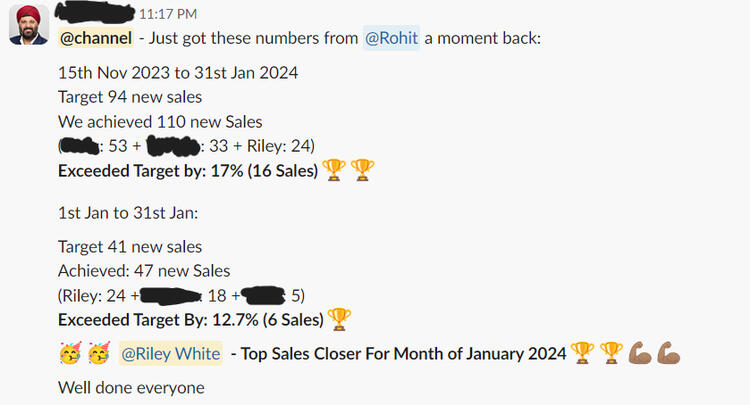Screen dimensions: 750x405
Task: Click the @channel mention
Action: pyautogui.click(x=96, y=39)
